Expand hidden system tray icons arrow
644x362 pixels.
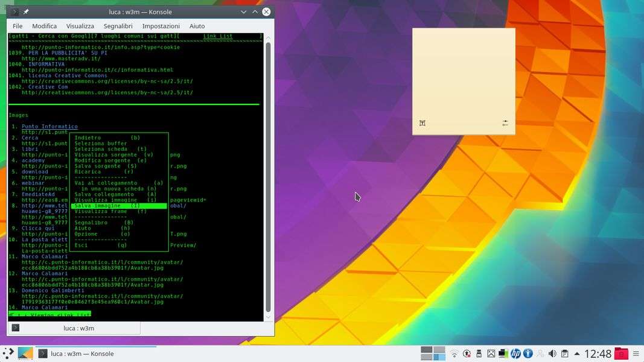pos(577,354)
